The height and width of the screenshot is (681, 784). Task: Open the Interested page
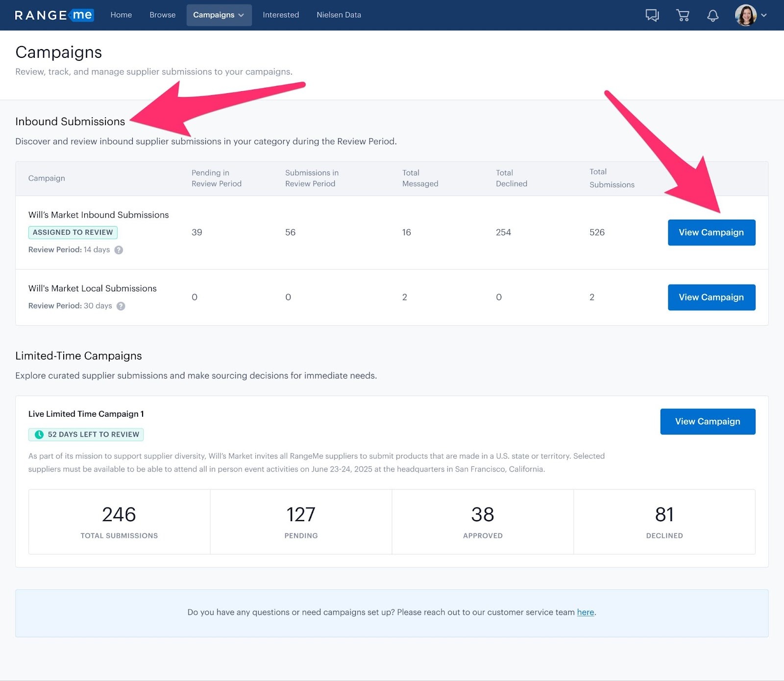pos(280,15)
